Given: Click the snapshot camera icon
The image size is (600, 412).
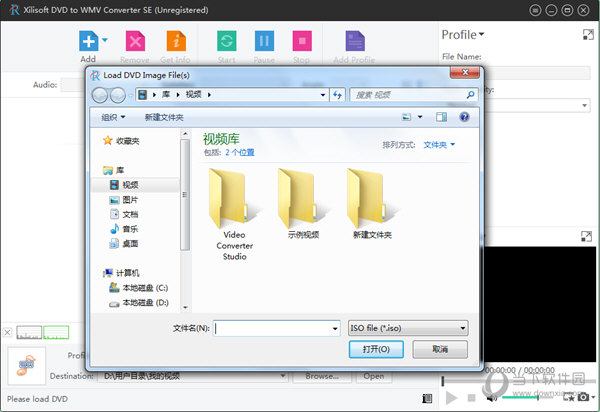Looking at the screenshot, I should [x=583, y=397].
